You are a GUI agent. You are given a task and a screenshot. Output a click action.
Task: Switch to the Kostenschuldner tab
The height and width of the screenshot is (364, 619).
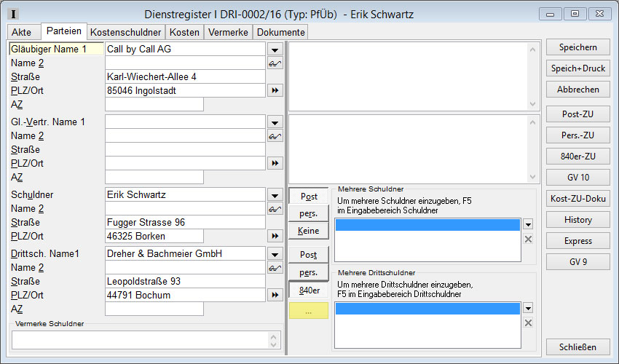click(125, 32)
